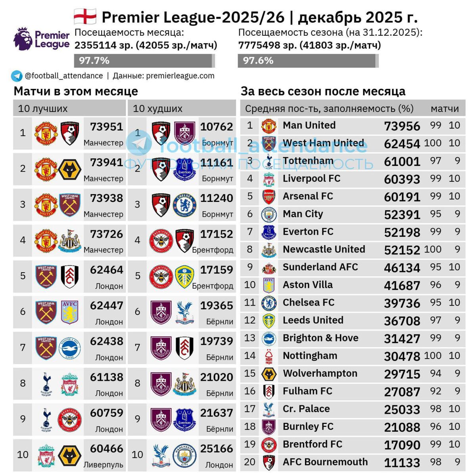Click the England flag beside the title
The height and width of the screenshot is (476, 476).
point(85,17)
